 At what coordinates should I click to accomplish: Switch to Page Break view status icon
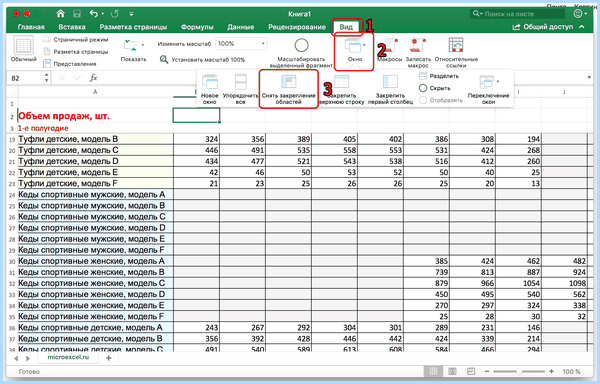471,371
